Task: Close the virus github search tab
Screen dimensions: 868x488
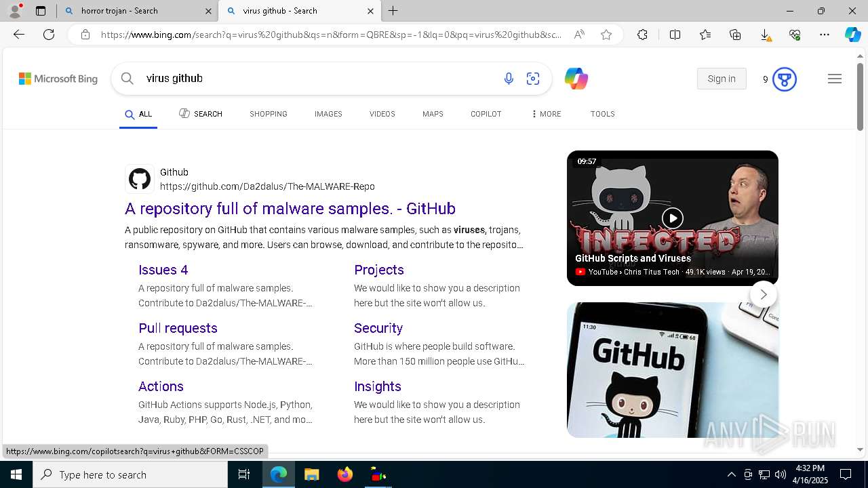Action: [x=370, y=11]
